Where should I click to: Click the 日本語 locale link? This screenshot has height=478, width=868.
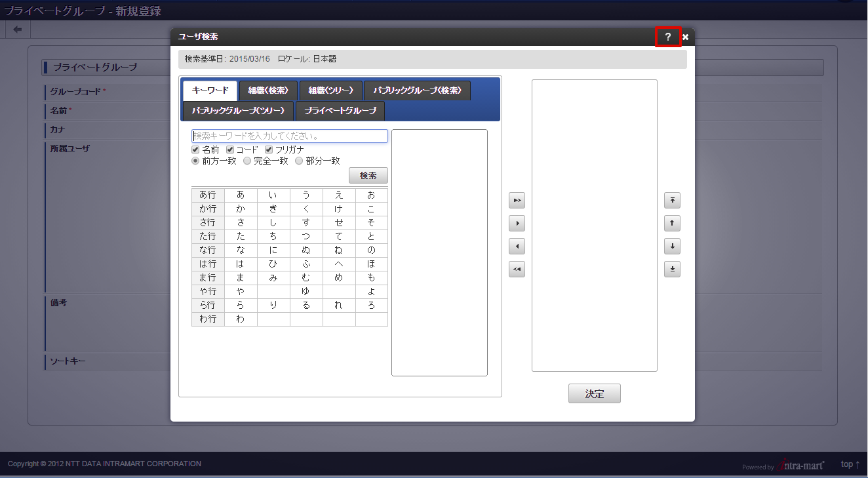coord(325,59)
